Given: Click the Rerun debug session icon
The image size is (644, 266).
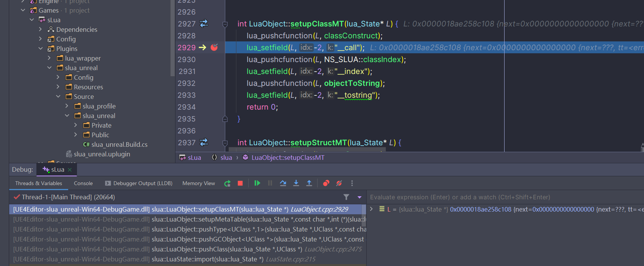Looking at the screenshot, I should point(227,183).
